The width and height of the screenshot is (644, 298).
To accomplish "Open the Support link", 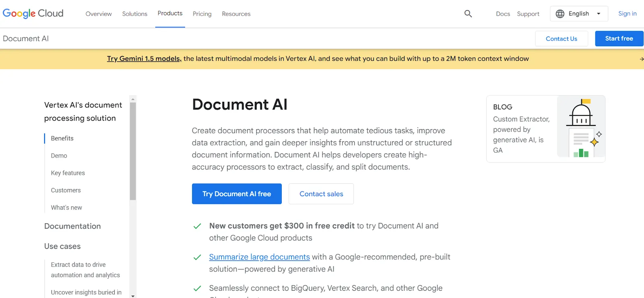I will point(528,14).
